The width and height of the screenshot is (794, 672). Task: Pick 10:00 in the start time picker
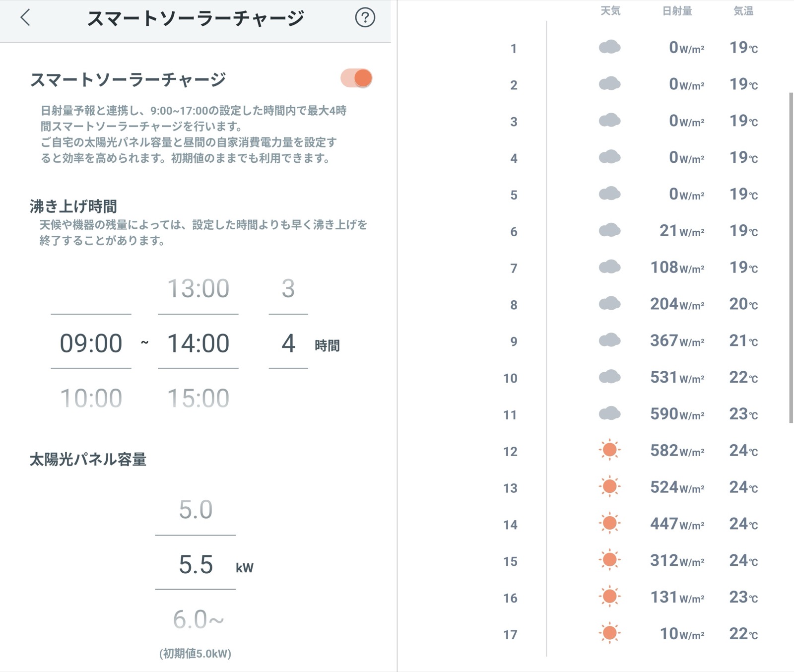[91, 398]
